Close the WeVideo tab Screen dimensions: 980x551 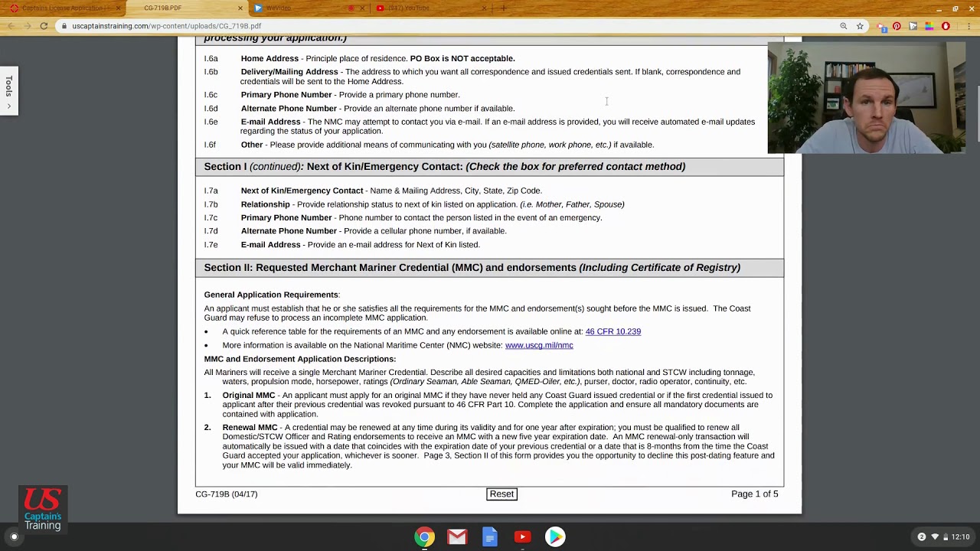[362, 8]
